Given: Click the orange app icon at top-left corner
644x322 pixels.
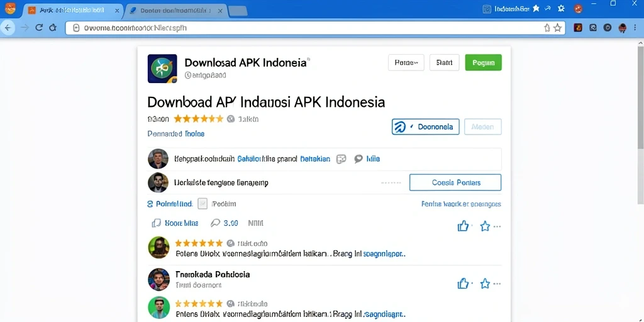Looking at the screenshot, I should pos(10,8).
